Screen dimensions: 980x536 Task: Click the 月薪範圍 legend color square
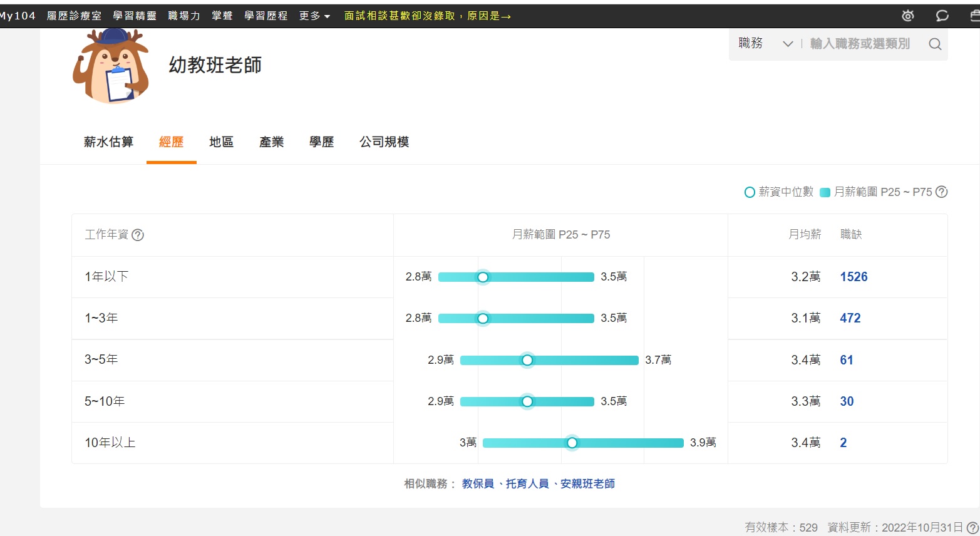pyautogui.click(x=825, y=192)
